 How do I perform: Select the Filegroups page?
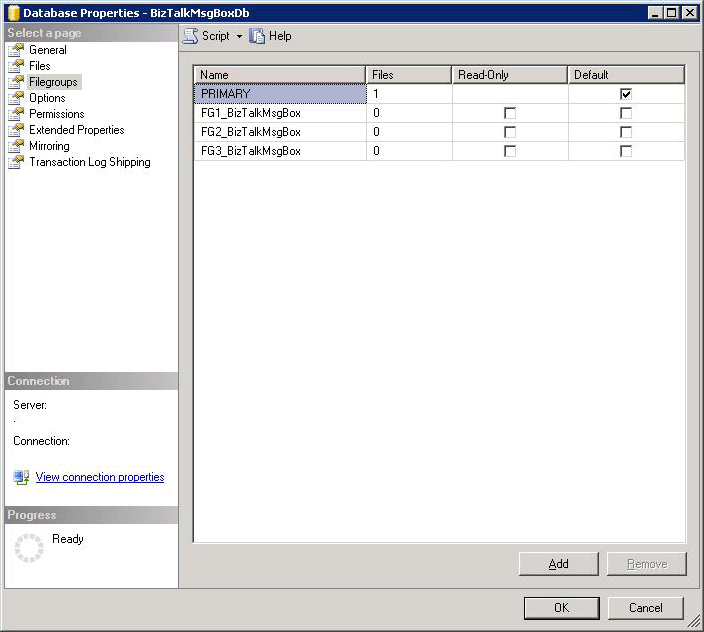click(53, 82)
